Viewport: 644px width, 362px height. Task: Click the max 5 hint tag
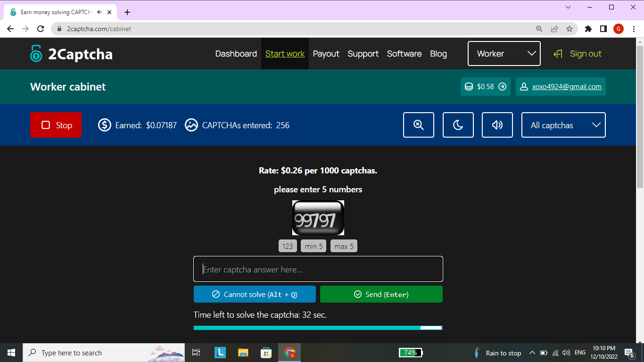click(x=344, y=246)
